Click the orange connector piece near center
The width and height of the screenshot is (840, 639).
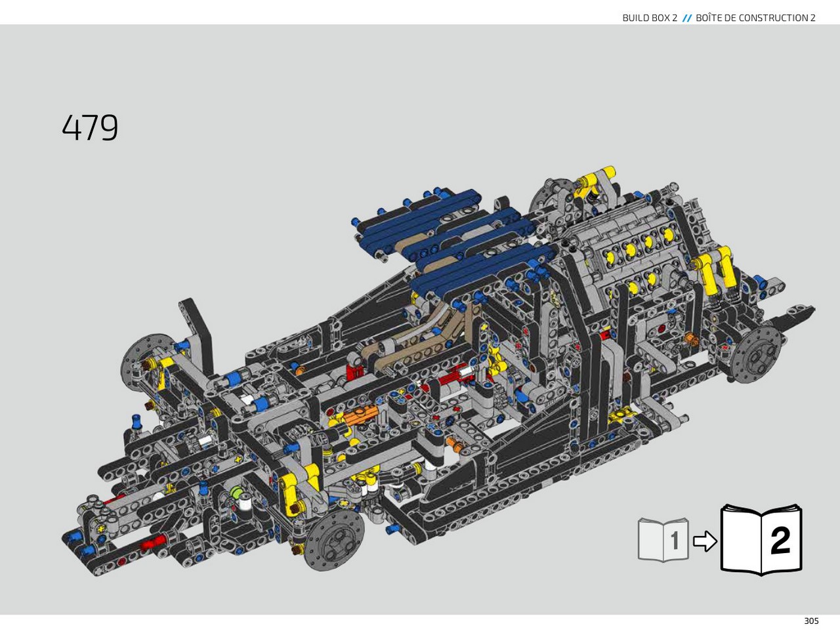pos(361,416)
